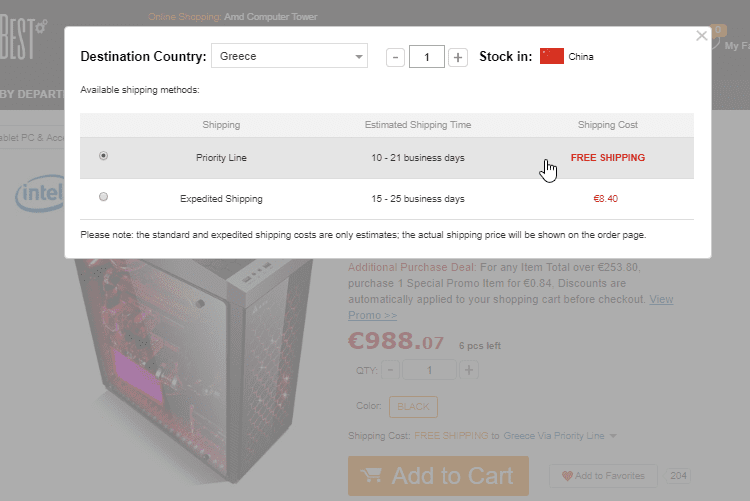This screenshot has height=501, width=750.
Task: Select the Priority Line radio button
Action: (103, 156)
